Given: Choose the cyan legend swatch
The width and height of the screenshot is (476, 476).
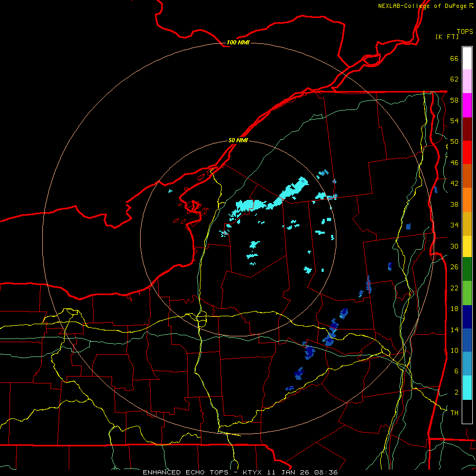Looking at the screenshot, I should coord(467,388).
